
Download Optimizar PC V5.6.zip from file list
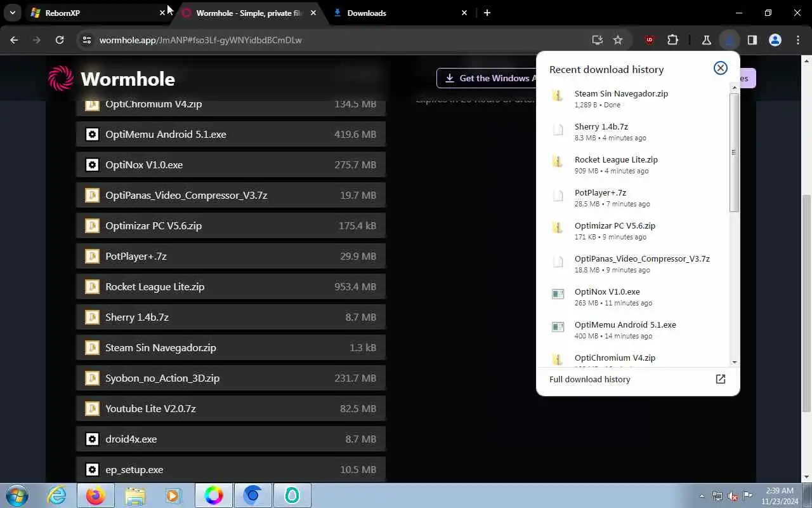coord(231,225)
